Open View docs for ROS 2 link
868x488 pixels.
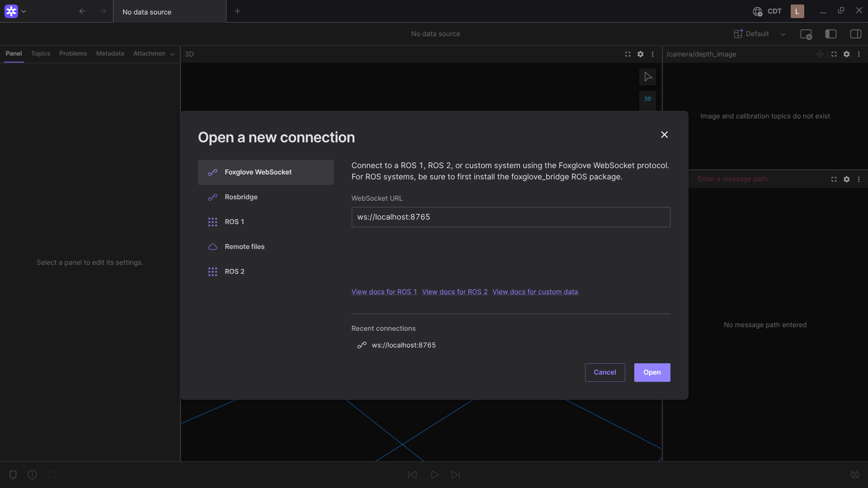[x=455, y=292]
